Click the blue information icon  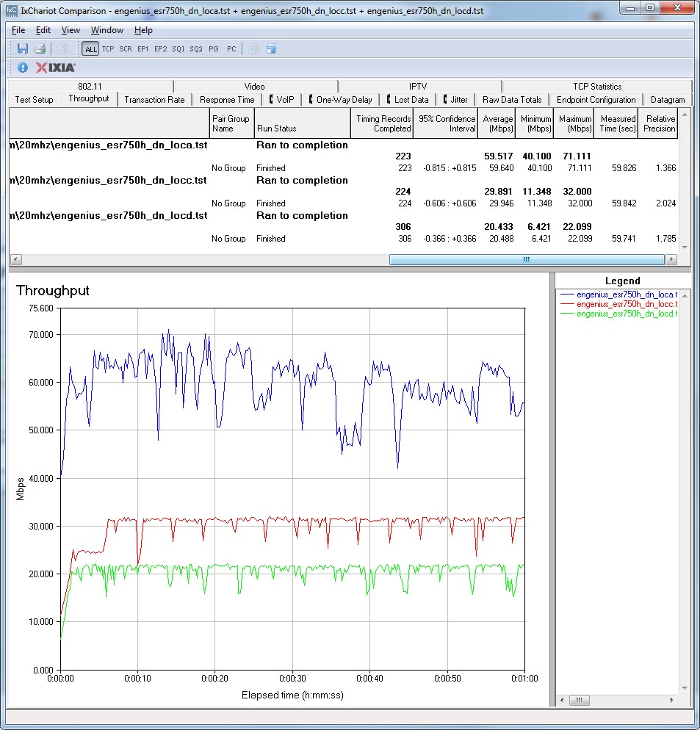pyautogui.click(x=22, y=68)
